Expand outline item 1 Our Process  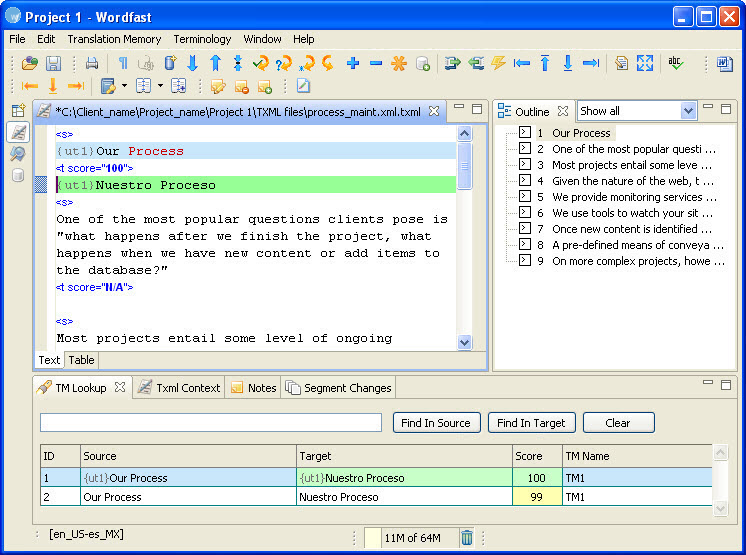(525, 132)
